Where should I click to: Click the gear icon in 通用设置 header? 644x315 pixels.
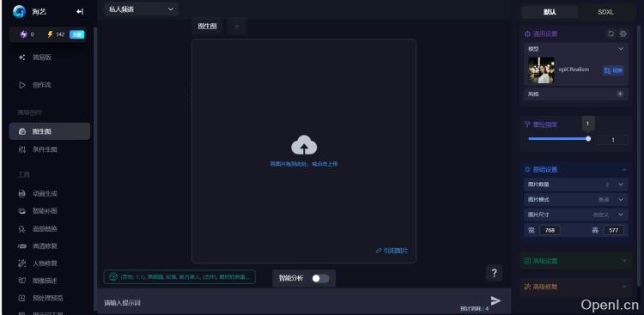(623, 34)
